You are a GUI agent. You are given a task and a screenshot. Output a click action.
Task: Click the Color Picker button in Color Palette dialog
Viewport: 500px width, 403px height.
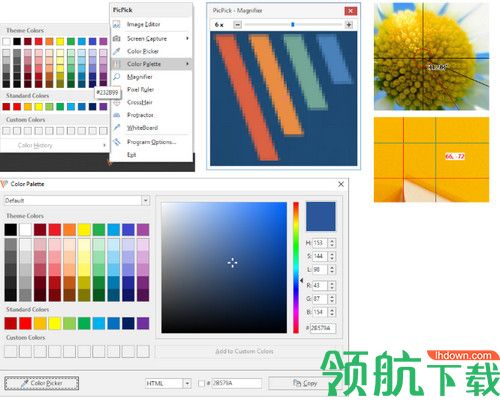(42, 383)
